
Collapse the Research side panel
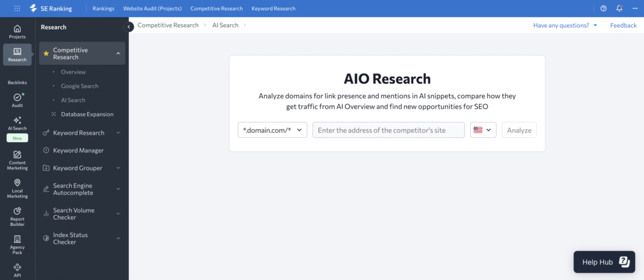point(129,26)
